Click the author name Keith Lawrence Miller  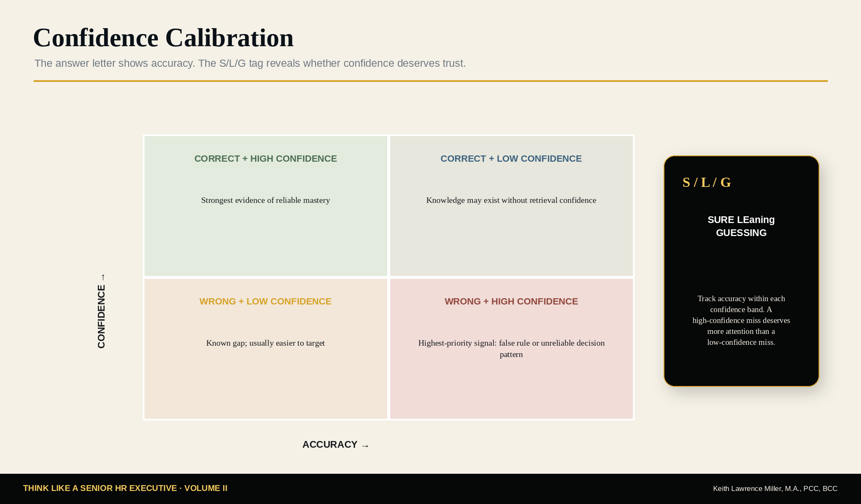775,489
